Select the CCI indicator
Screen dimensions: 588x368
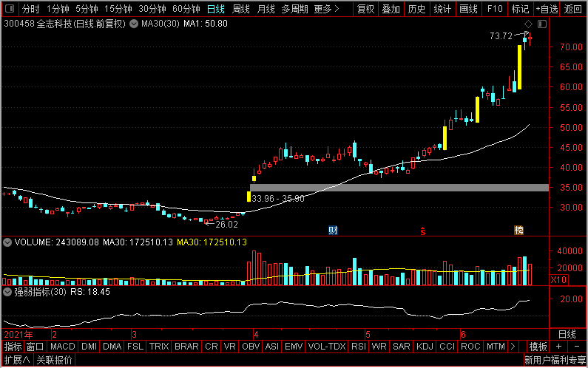pyautogui.click(x=447, y=347)
